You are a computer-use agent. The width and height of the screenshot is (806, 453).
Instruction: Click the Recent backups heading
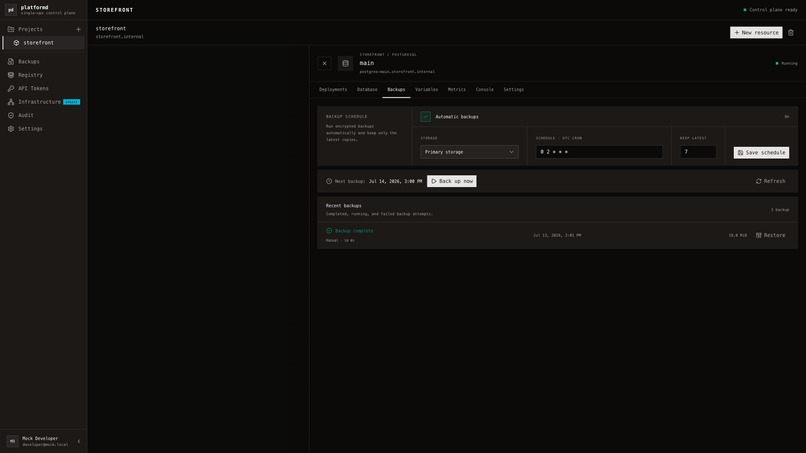coord(343,206)
